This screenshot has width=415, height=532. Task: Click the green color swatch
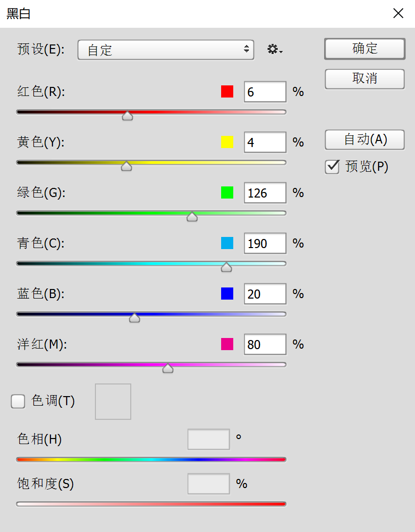[x=227, y=192]
